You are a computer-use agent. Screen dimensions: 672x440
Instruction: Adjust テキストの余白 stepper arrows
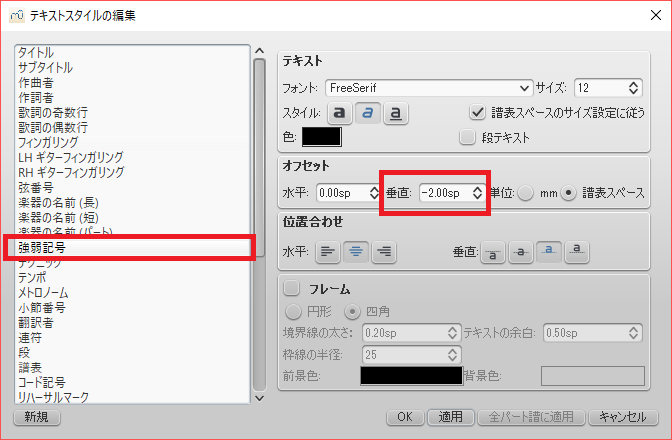click(633, 333)
